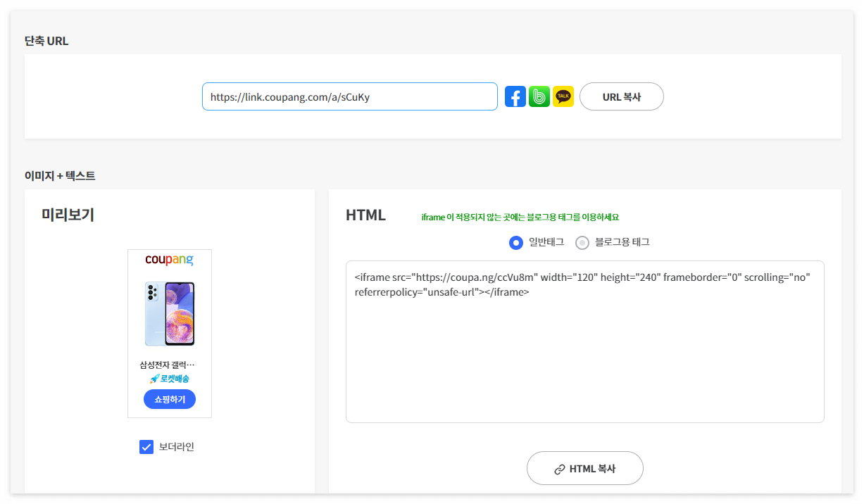864x504 pixels.
Task: Click the 로켓배송 delivery link
Action: coord(173,379)
